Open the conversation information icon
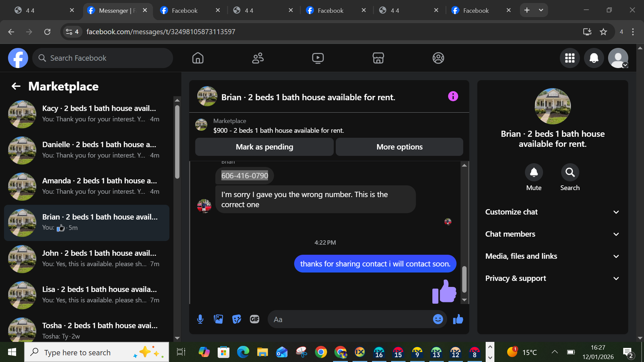The height and width of the screenshot is (362, 644). [453, 97]
